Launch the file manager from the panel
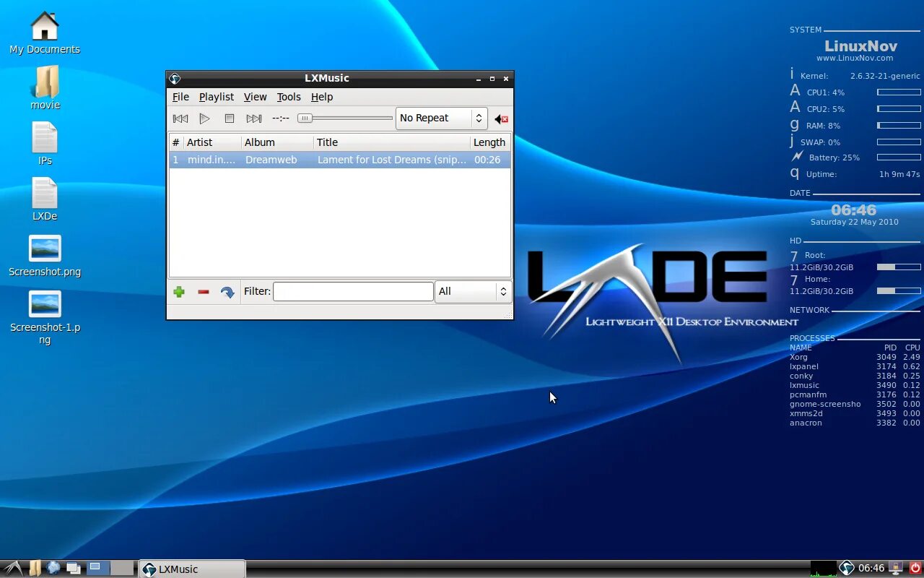 (x=35, y=569)
